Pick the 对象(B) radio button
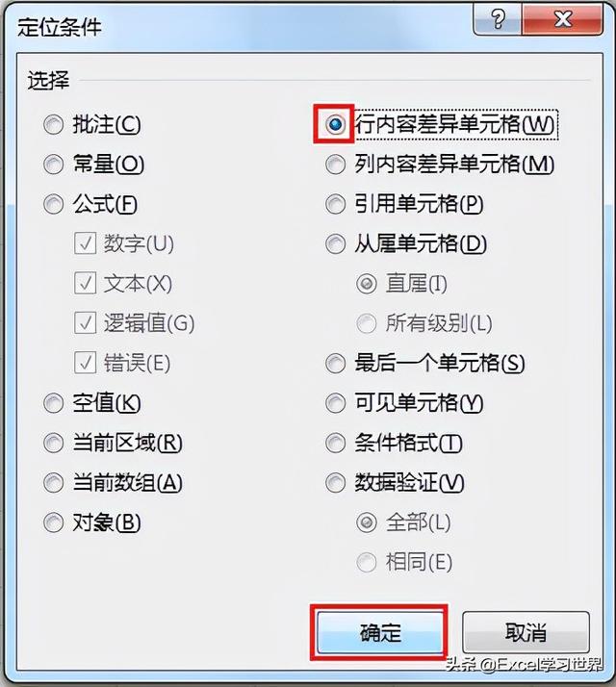The width and height of the screenshot is (616, 687). pos(53,523)
